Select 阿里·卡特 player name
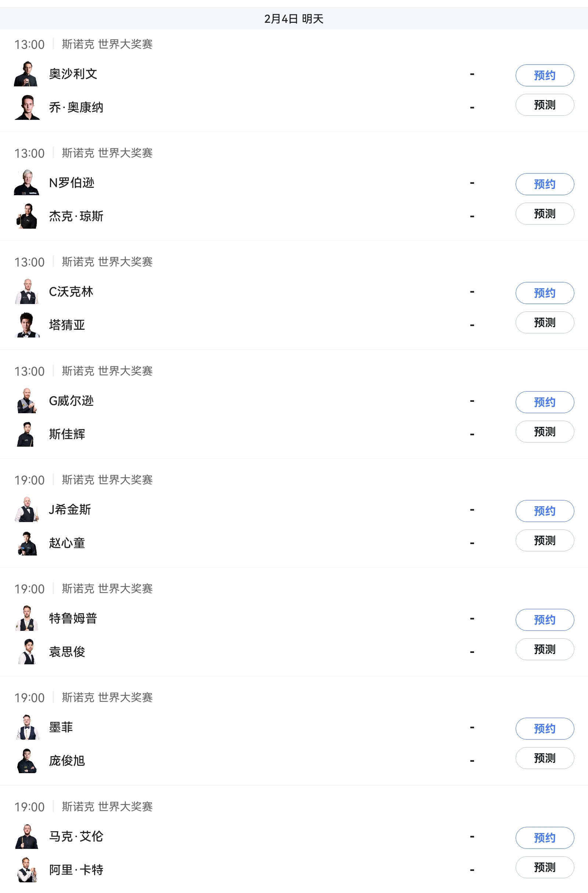 pos(76,870)
